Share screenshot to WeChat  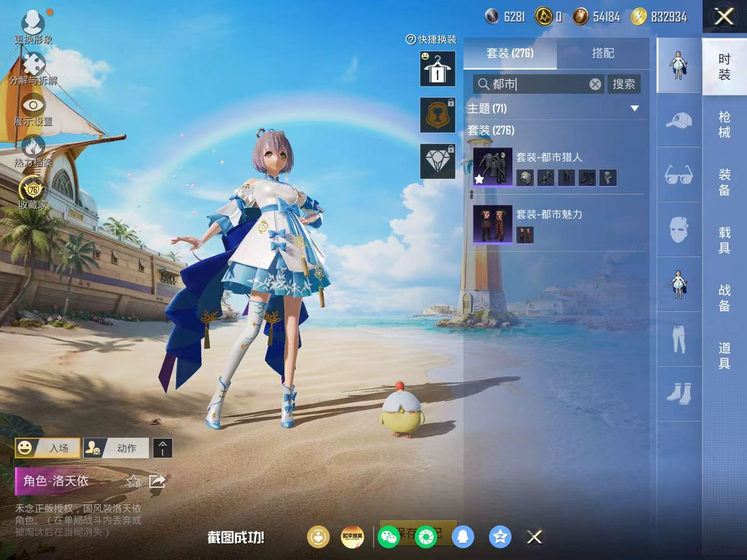pyautogui.click(x=389, y=537)
